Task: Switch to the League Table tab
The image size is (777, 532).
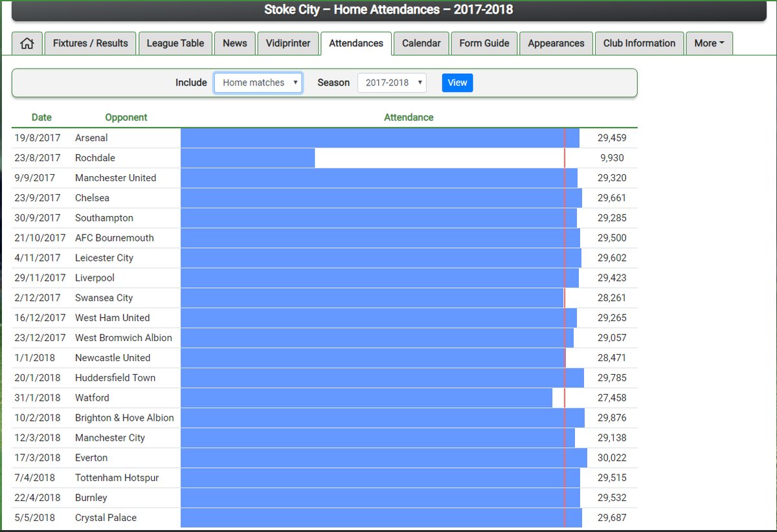Action: (x=175, y=43)
